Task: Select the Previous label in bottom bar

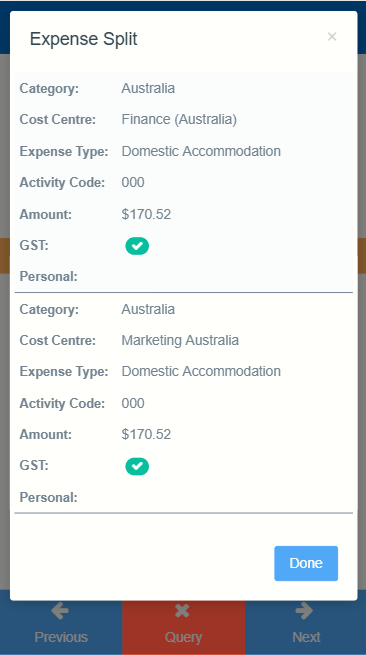Action: coord(61,637)
